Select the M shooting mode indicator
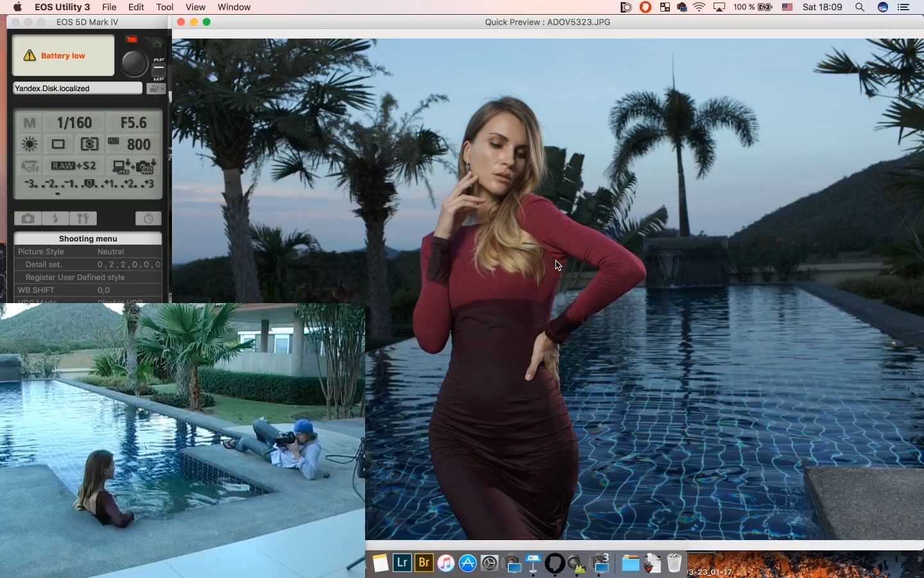 coord(30,123)
